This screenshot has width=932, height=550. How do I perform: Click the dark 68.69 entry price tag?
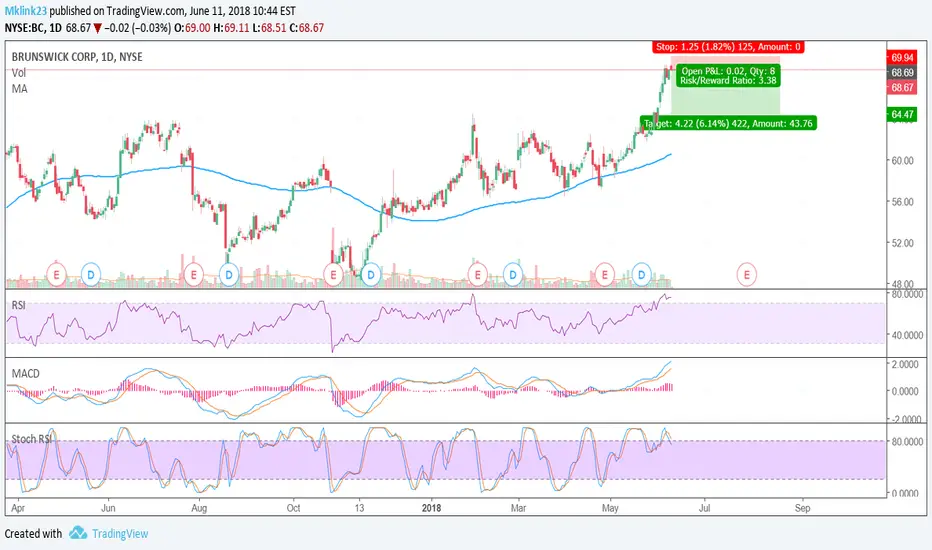pos(902,73)
